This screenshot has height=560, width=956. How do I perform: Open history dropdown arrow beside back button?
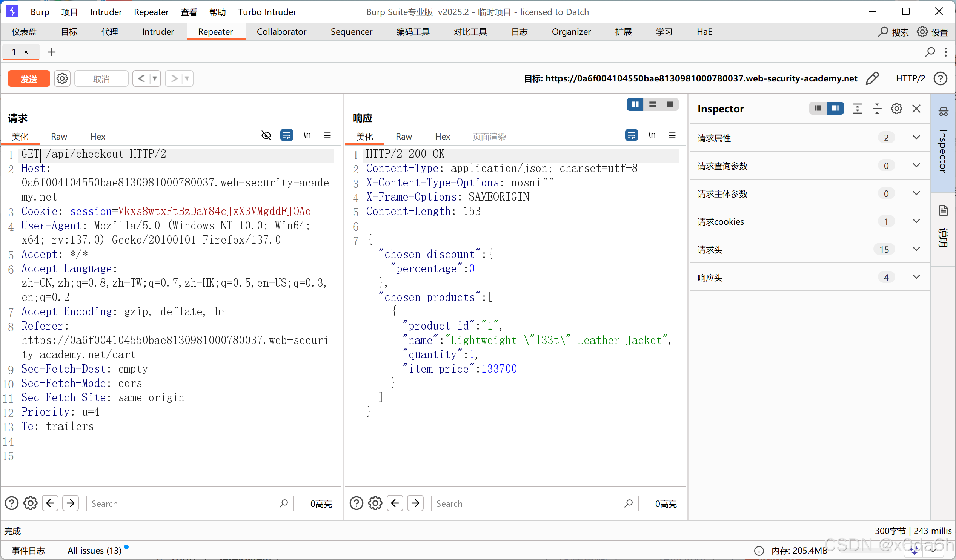click(x=154, y=78)
